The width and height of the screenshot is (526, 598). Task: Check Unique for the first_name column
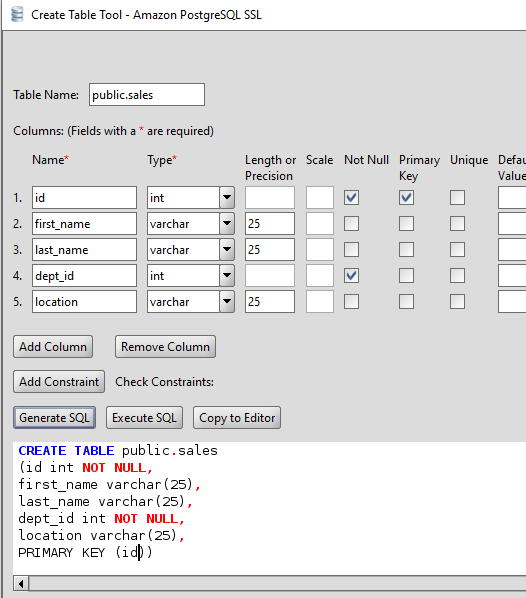tap(457, 223)
